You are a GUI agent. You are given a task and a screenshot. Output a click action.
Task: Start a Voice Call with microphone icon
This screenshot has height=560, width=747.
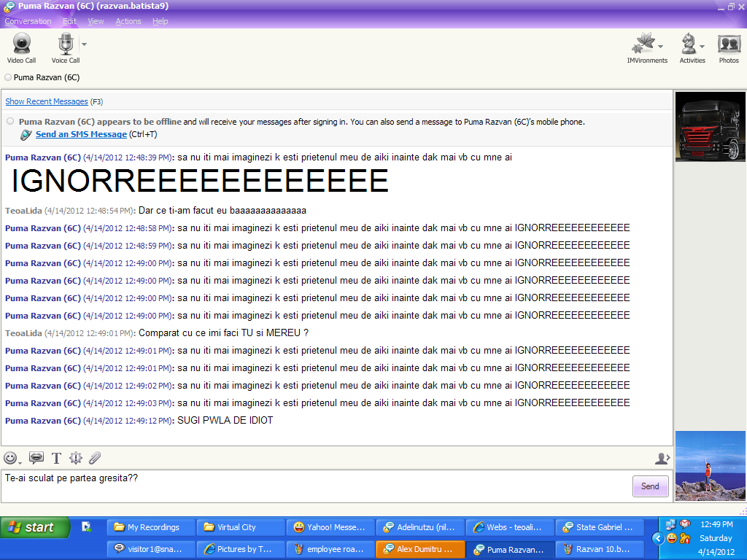pyautogui.click(x=65, y=47)
